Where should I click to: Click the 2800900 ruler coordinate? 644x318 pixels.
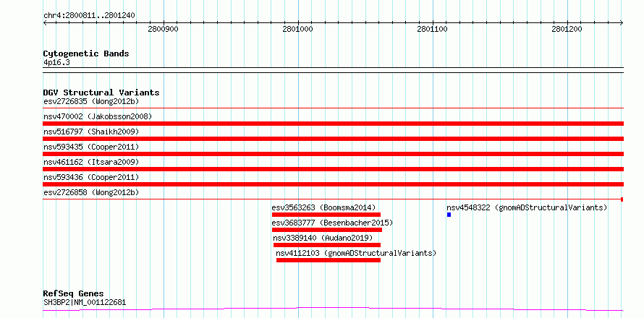pos(164,29)
